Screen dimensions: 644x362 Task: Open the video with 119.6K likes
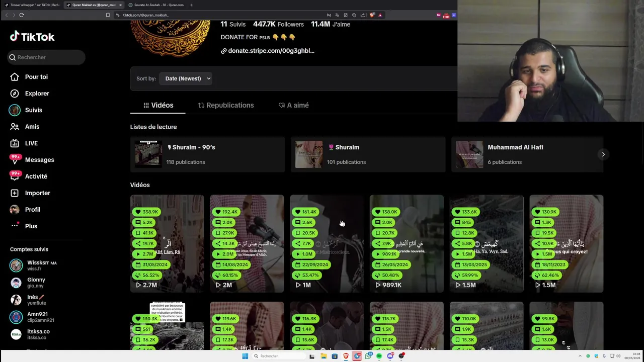pos(247,326)
